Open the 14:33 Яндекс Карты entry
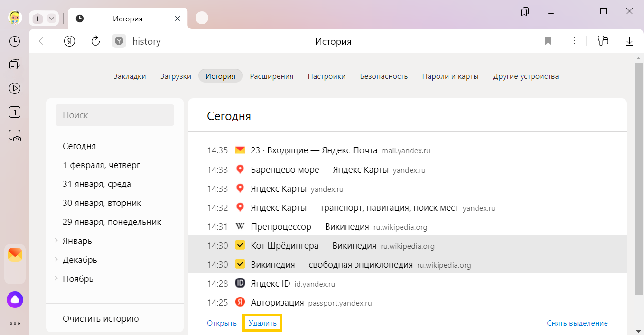644x335 pixels. pos(279,188)
